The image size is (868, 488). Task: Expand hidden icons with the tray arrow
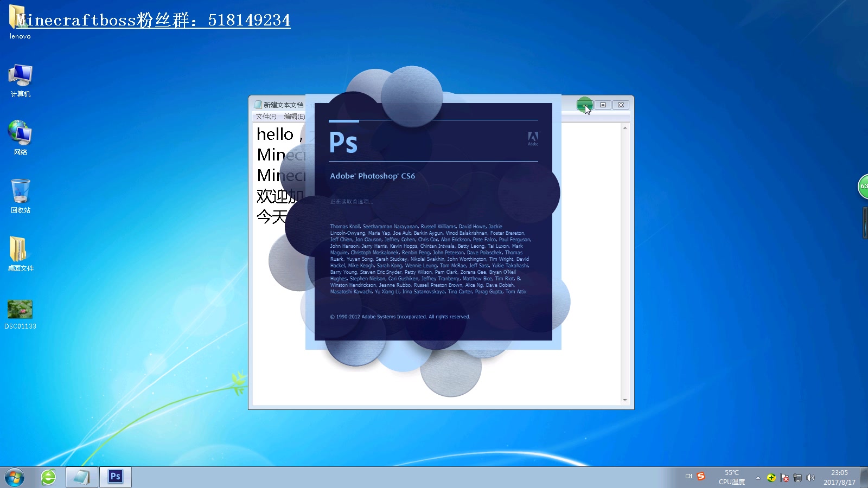757,477
